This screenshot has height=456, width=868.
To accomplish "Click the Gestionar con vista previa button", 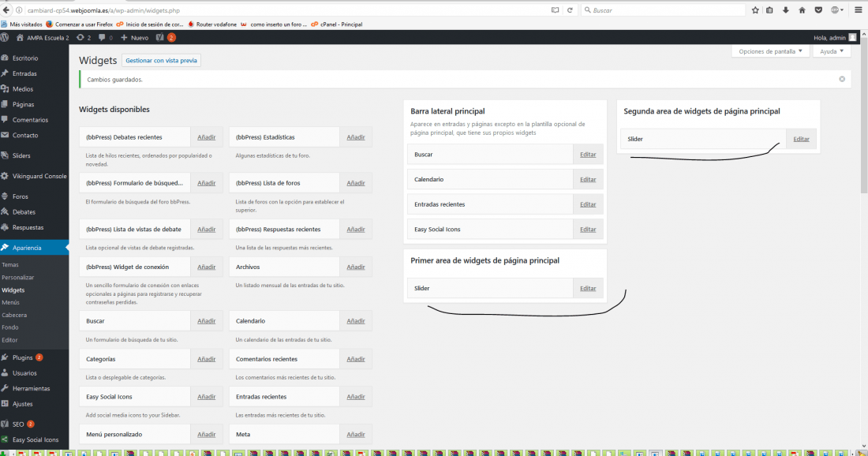I will (x=161, y=60).
